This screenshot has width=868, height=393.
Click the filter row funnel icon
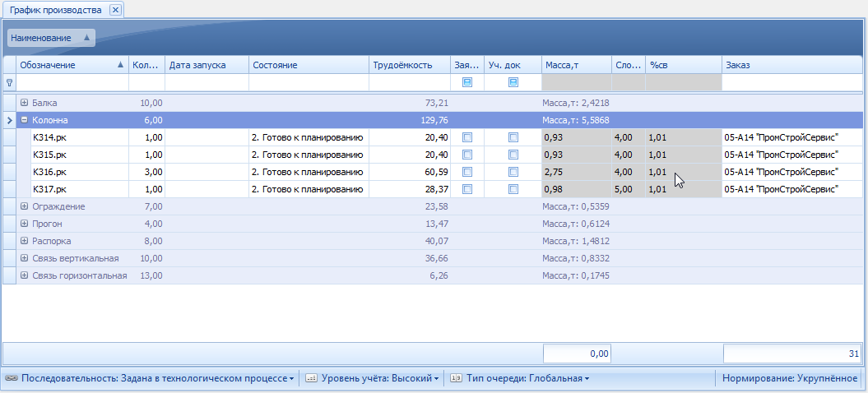(9, 82)
